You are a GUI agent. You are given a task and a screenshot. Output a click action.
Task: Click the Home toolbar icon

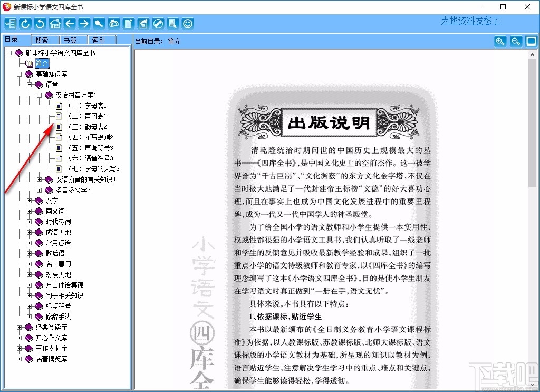pos(55,23)
